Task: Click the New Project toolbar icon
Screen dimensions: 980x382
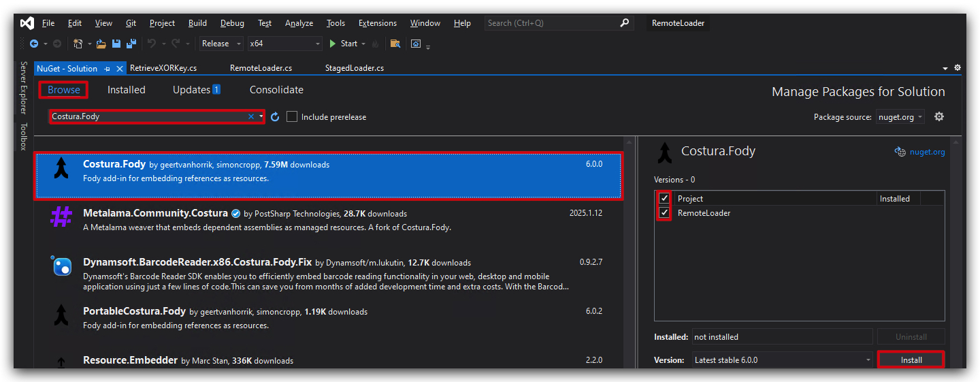Action: coord(78,44)
